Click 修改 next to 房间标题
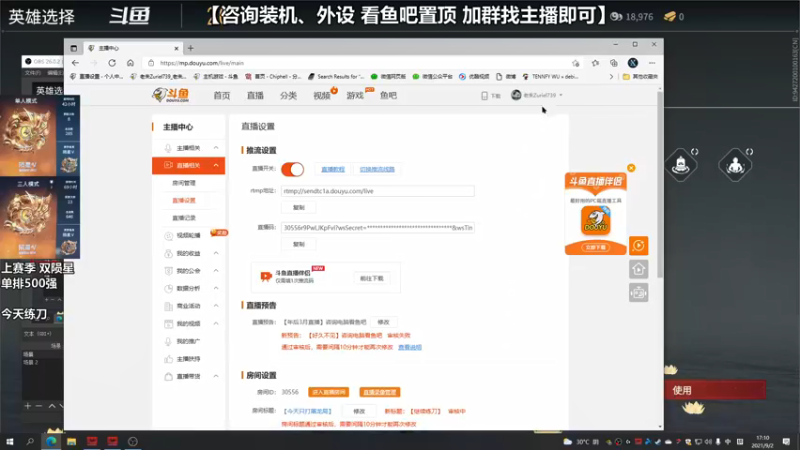 pos(359,411)
